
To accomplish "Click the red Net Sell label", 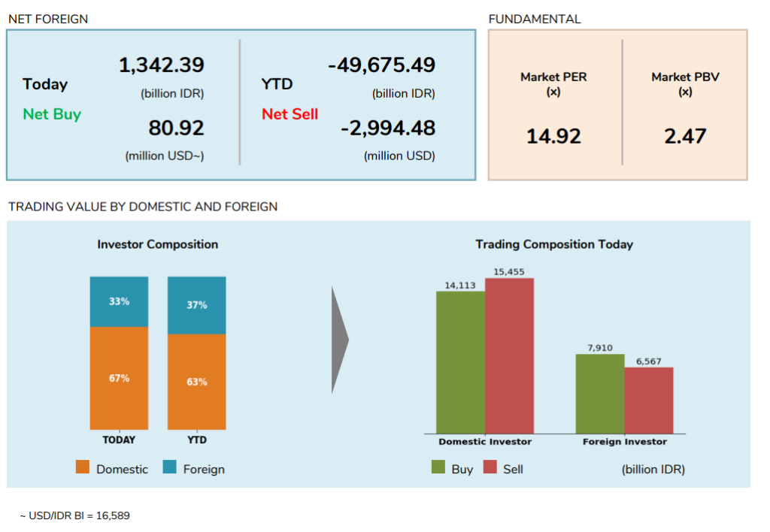I will [290, 114].
